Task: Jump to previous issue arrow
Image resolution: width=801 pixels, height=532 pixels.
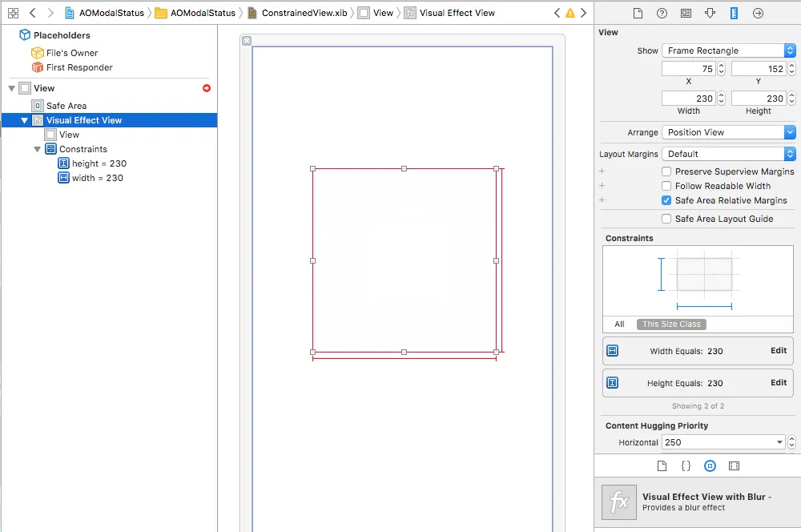Action: click(557, 13)
